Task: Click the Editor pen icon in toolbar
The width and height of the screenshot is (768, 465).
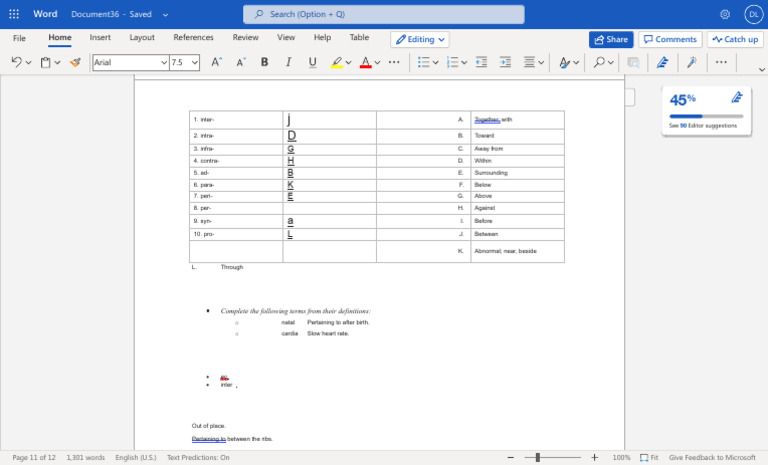Action: click(662, 62)
